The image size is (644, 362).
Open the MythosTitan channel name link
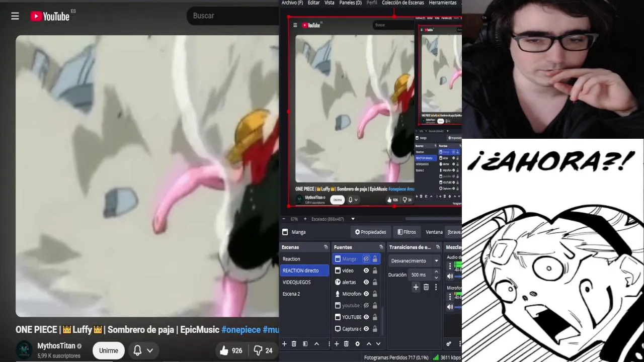[56, 346]
